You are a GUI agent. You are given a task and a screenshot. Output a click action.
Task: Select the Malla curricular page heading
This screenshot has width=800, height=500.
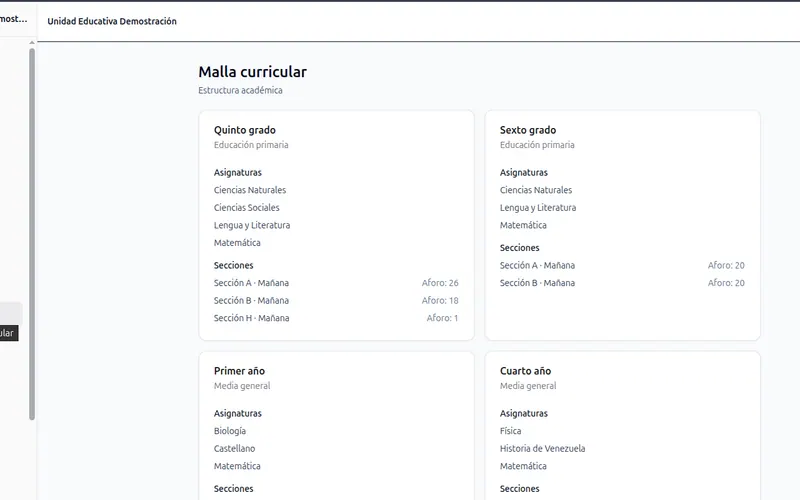253,72
